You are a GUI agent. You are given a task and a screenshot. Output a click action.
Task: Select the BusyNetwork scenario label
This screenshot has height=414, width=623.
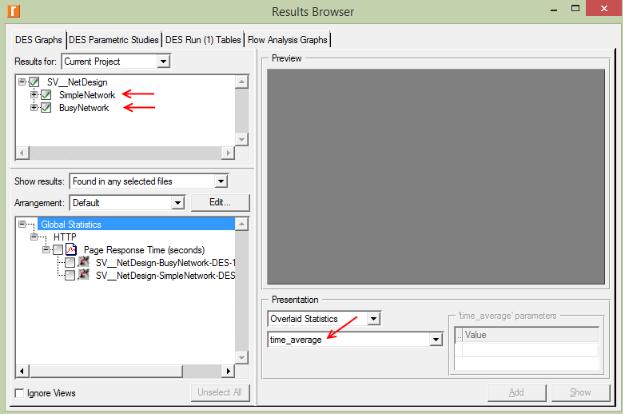pyautogui.click(x=84, y=108)
